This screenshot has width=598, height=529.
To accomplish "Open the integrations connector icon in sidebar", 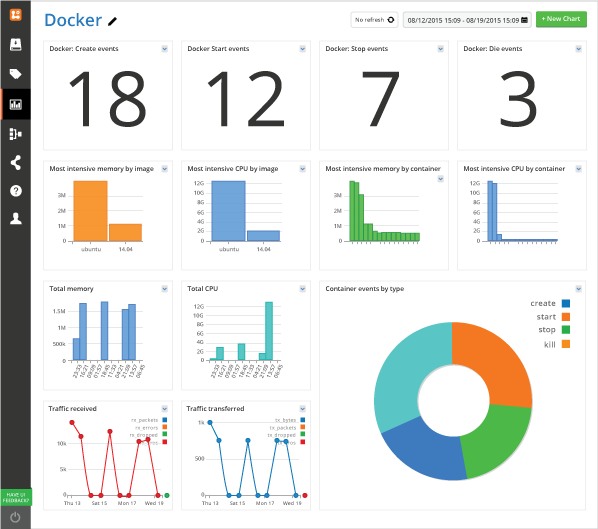I will click(x=16, y=134).
